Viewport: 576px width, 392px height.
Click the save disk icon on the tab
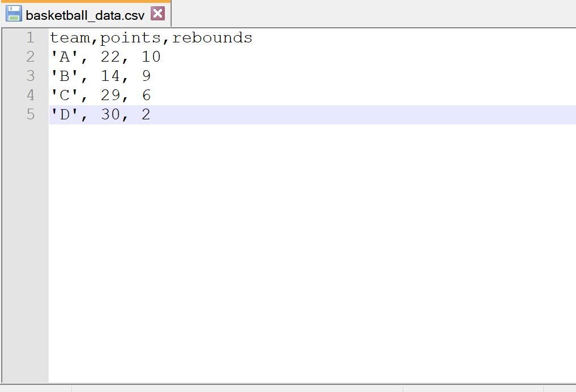pos(14,14)
